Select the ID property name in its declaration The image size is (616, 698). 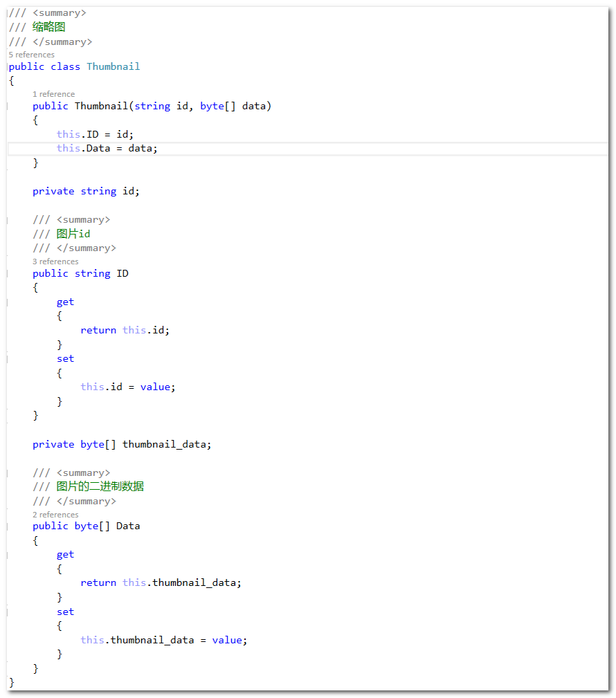(122, 273)
